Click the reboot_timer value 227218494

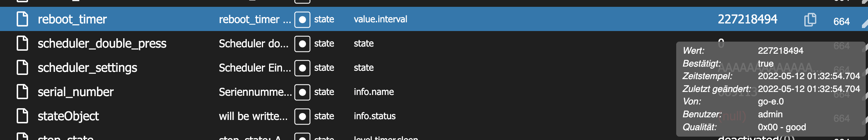coord(747,19)
